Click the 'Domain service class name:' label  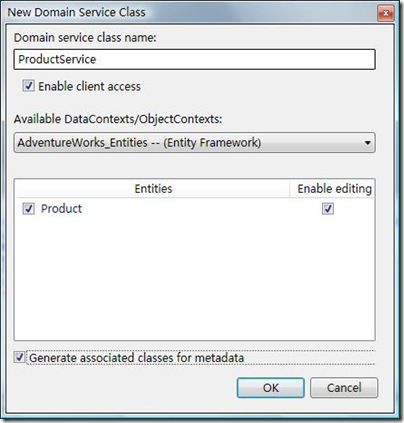pyautogui.click(x=85, y=37)
